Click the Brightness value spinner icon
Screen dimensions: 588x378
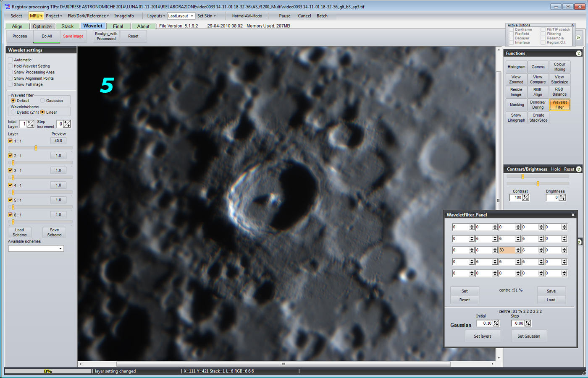562,198
